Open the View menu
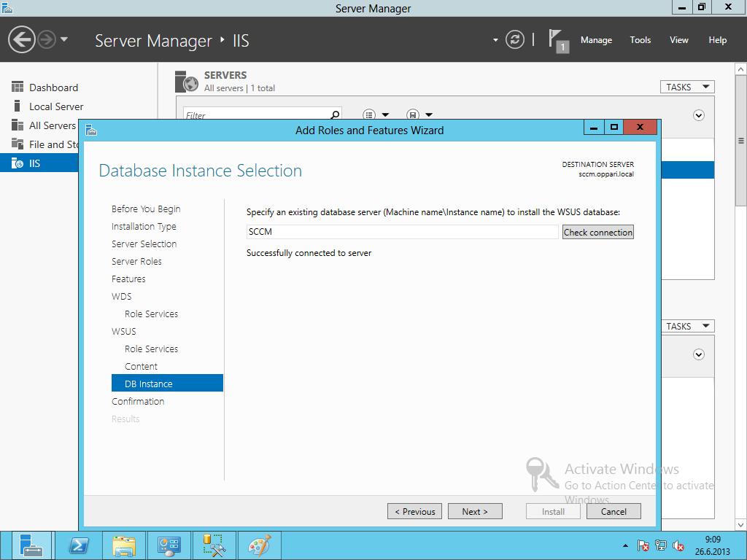 coord(679,40)
